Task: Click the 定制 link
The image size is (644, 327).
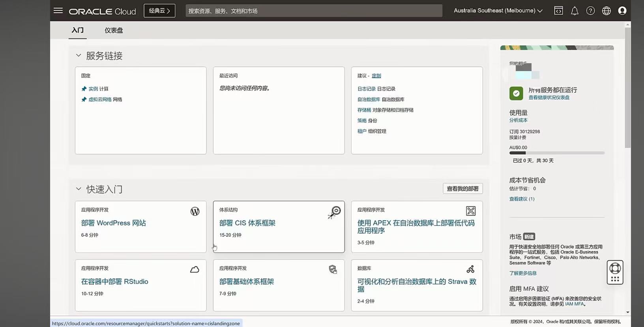Action: [x=376, y=76]
